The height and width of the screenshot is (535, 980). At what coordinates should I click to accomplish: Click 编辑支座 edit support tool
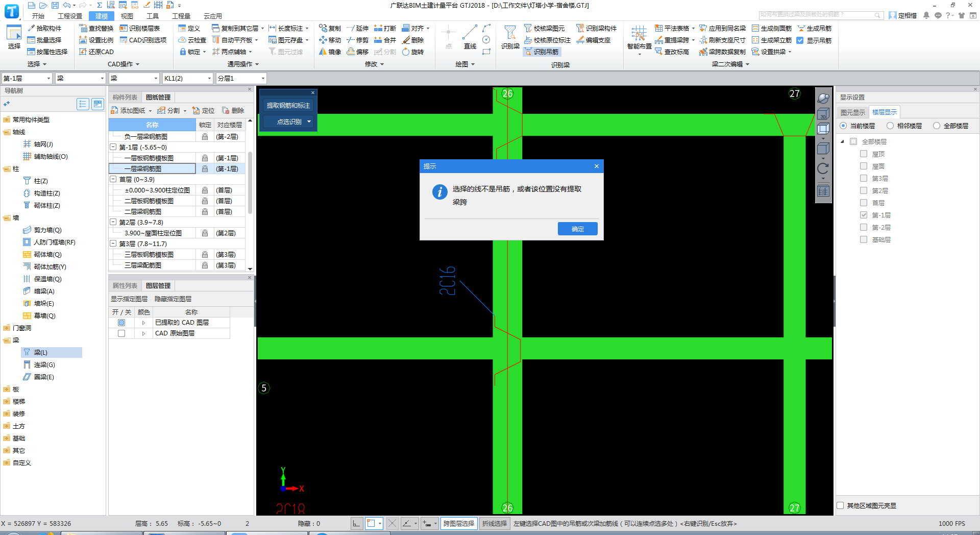[x=594, y=40]
